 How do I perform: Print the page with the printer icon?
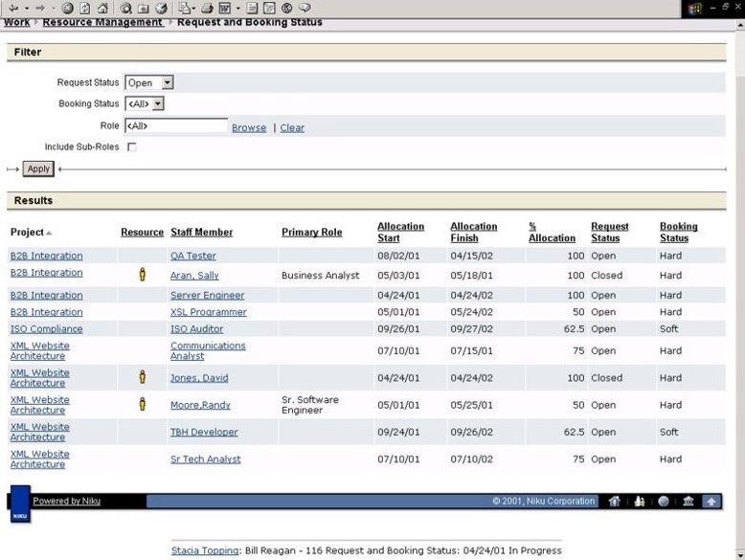(207, 8)
